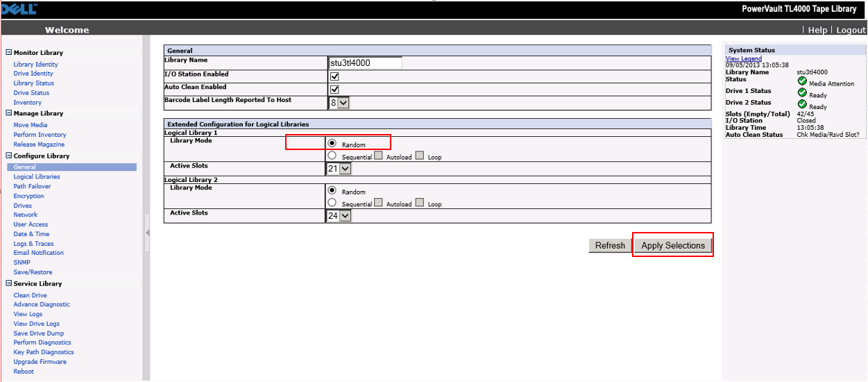Click the Library Name input field
This screenshot has width=868, height=382.
click(x=365, y=63)
